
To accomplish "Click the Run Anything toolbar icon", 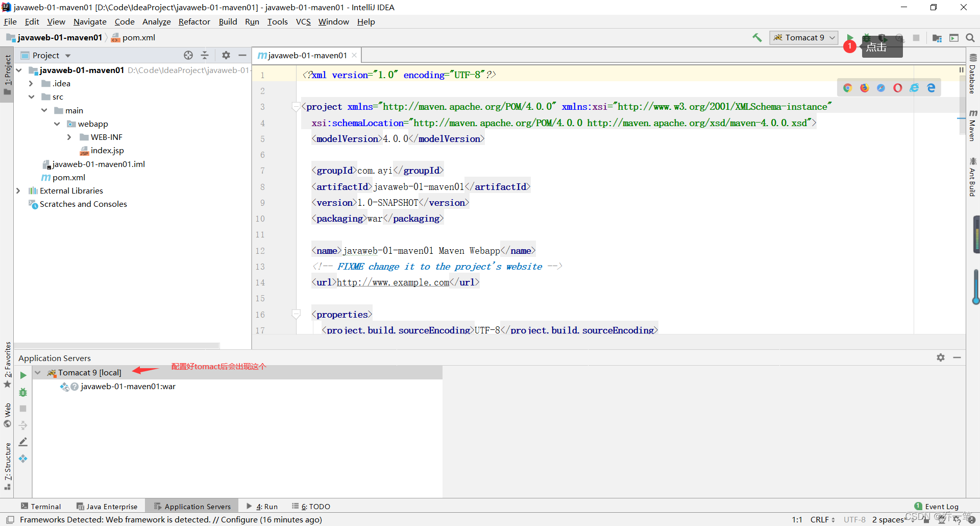I will click(954, 38).
